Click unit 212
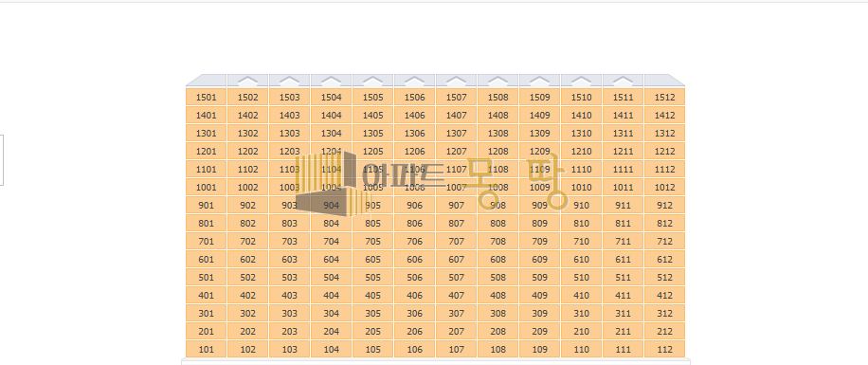The image size is (868, 365). 664,331
